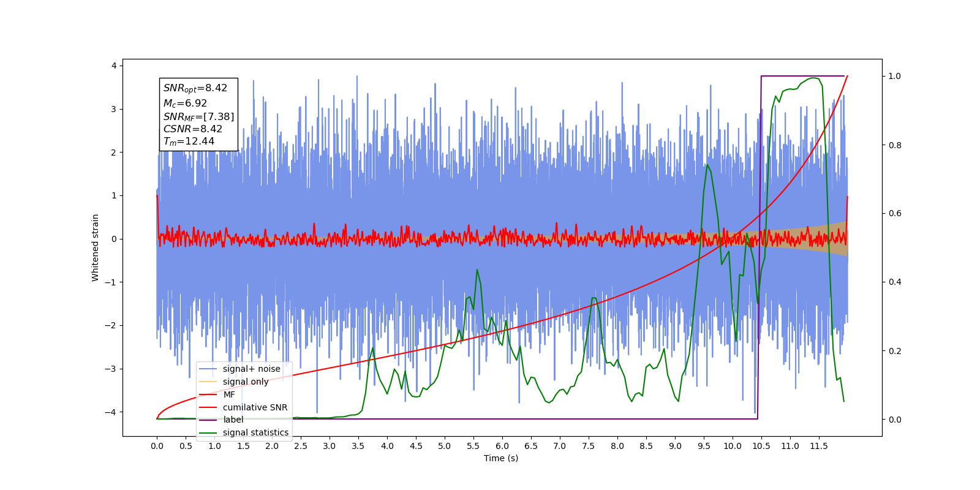Screen dimensions: 980x490
Task: Click the 'Whitened strain' y-axis label
Action: [96, 247]
